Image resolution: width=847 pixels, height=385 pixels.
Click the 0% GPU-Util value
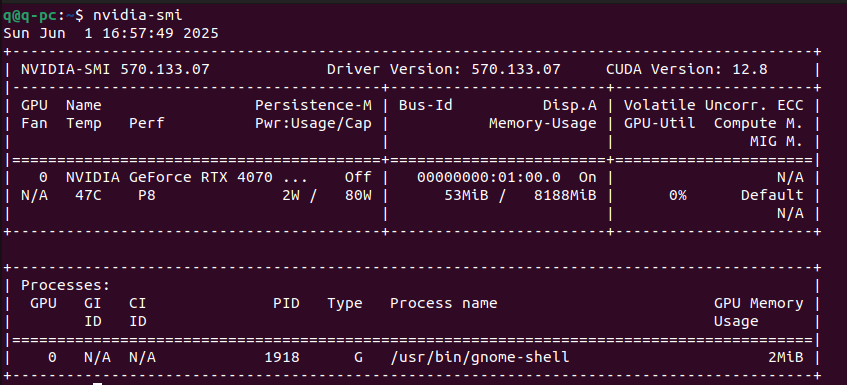pyautogui.click(x=678, y=195)
